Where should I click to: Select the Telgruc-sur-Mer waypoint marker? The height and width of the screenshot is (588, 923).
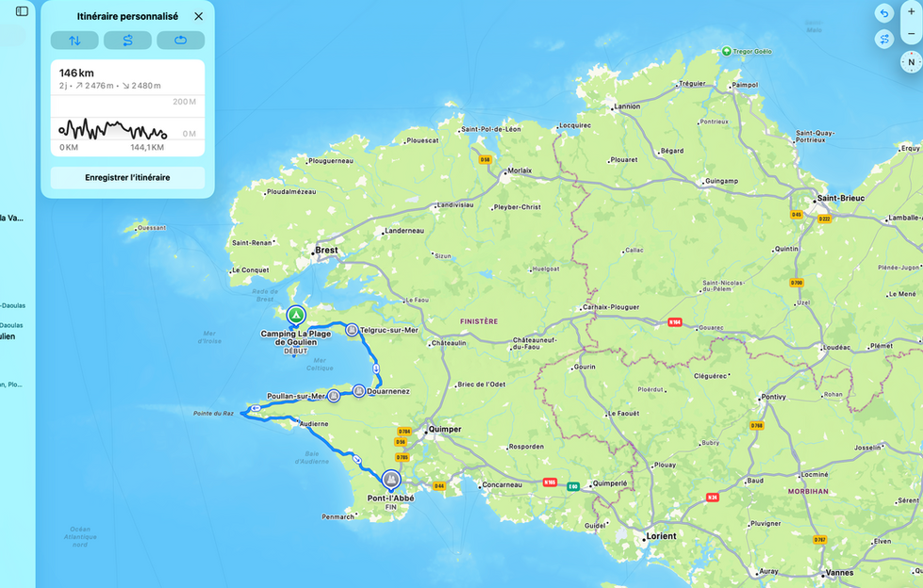pyautogui.click(x=352, y=330)
